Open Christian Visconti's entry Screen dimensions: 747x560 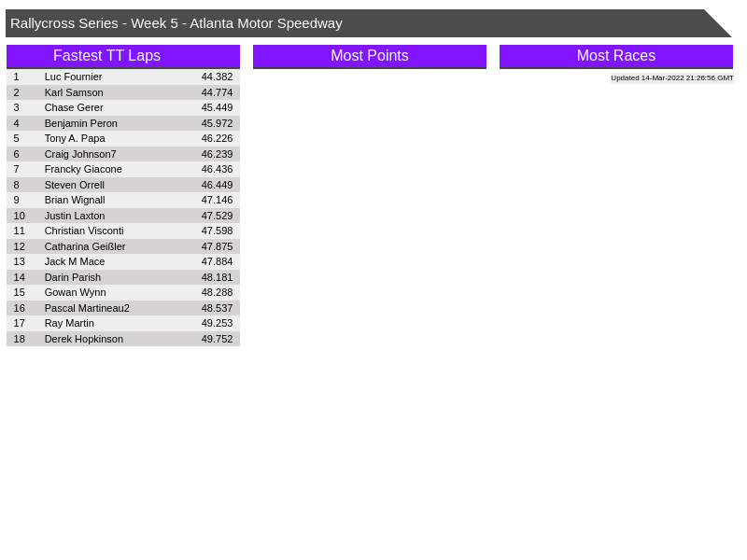pyautogui.click(x=84, y=231)
